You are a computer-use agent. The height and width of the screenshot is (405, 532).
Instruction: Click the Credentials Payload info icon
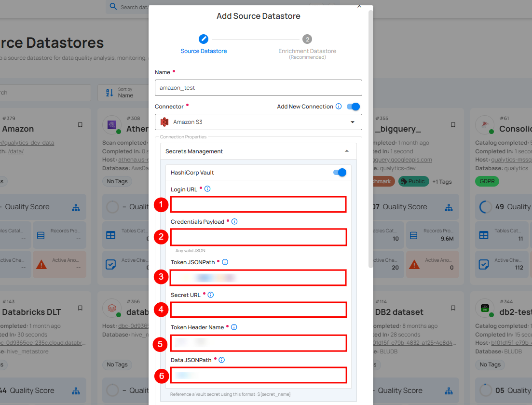pos(234,222)
